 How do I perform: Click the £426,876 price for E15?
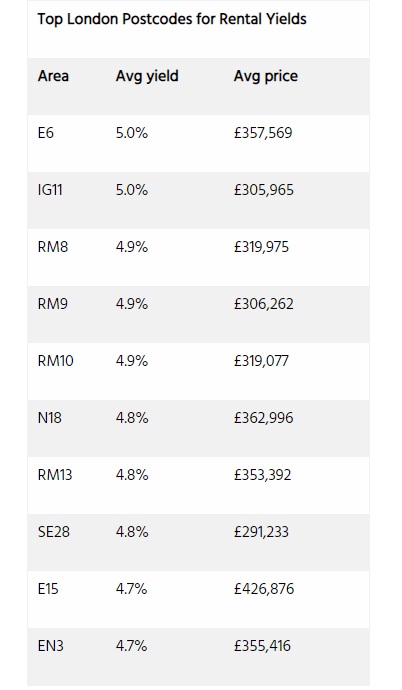point(264,589)
